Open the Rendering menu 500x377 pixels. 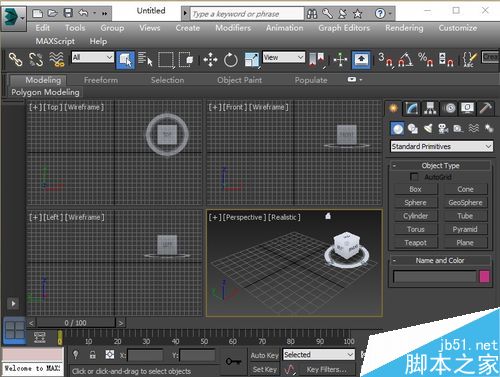pyautogui.click(x=404, y=28)
